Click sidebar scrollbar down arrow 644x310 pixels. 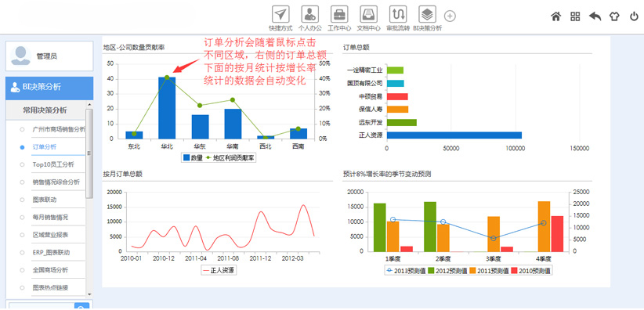coord(89,294)
